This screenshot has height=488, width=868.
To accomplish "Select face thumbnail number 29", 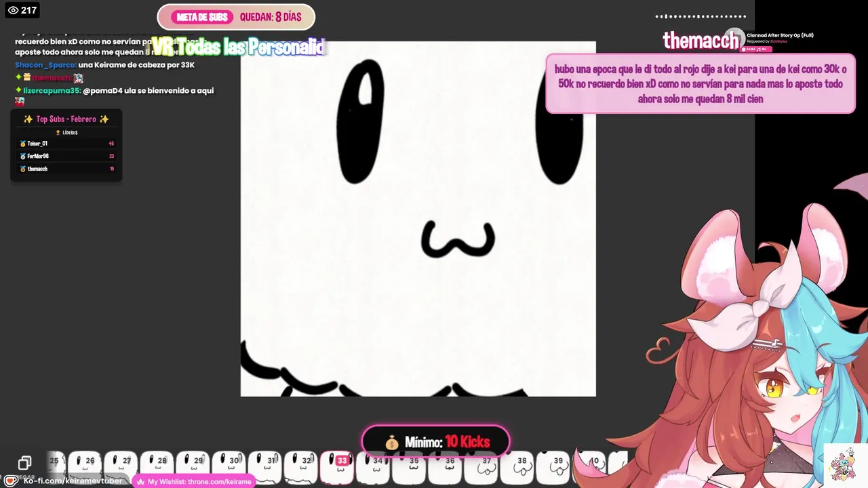I will coord(193,468).
